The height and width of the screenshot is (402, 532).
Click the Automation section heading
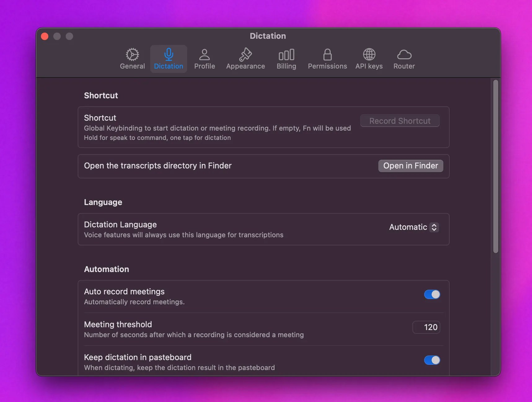(107, 269)
